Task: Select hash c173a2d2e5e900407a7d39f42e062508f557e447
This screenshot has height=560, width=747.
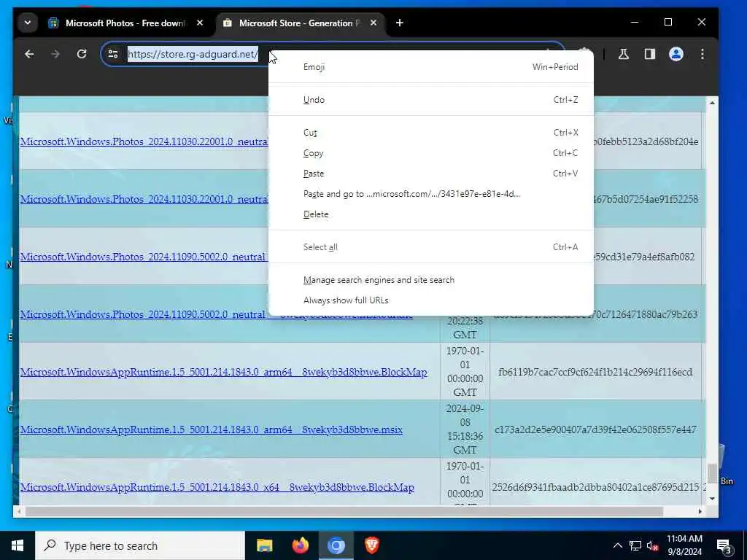Action: (x=595, y=430)
